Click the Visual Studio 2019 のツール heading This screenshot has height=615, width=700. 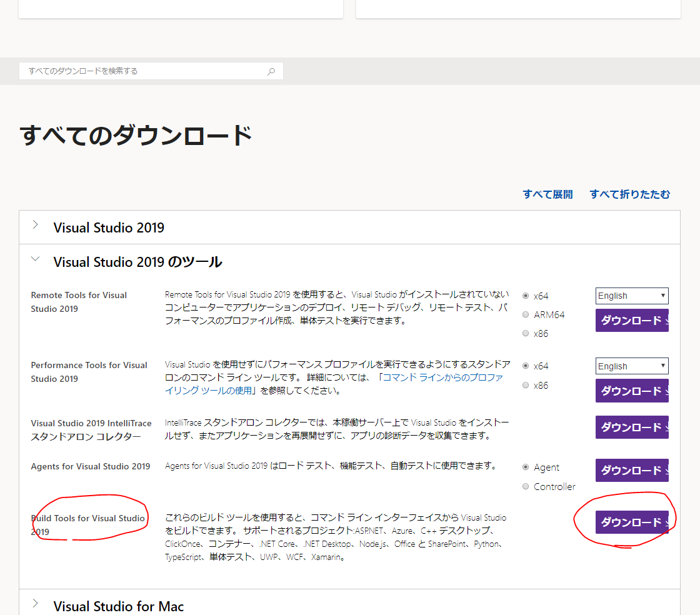(138, 262)
